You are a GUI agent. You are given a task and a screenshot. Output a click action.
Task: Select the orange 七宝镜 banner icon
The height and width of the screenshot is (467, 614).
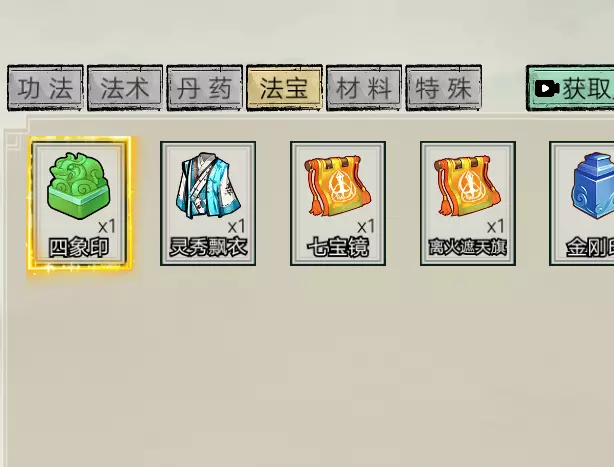click(x=338, y=186)
